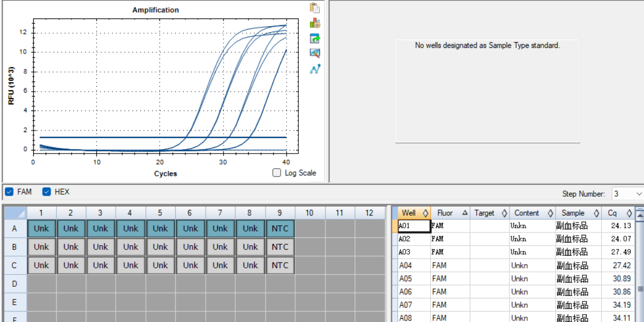This screenshot has width=644, height=322.
Task: Click Unkn content cell in row A05
Action: pos(532,278)
